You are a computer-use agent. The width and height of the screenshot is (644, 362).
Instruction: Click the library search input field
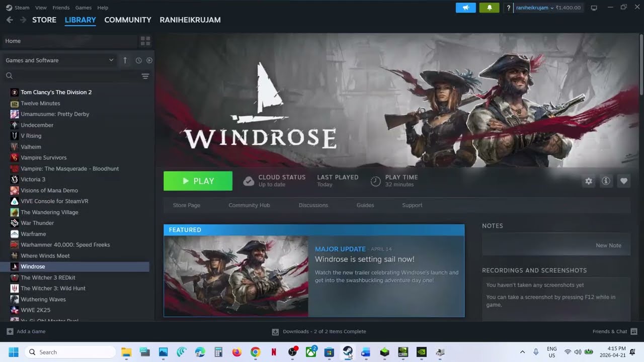pos(76,76)
